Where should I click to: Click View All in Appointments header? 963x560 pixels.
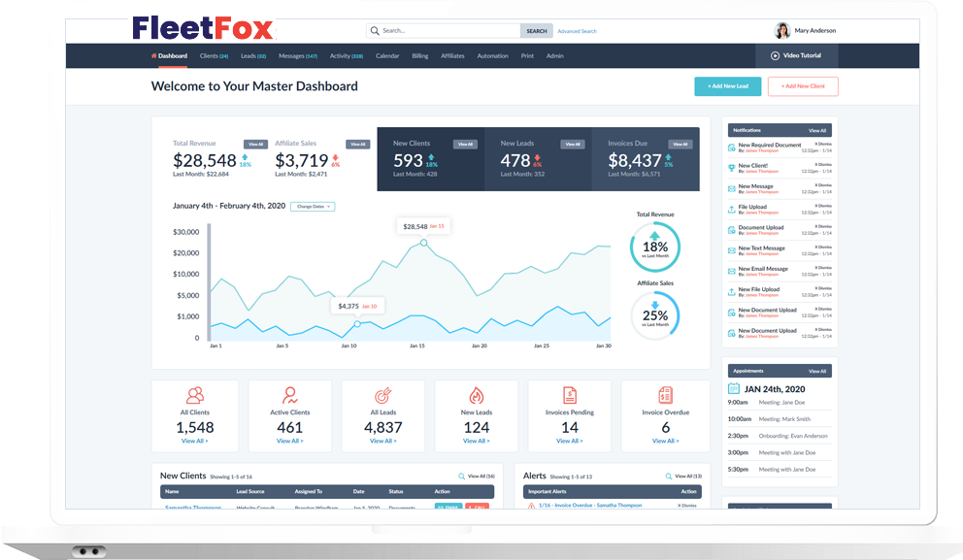coord(817,372)
